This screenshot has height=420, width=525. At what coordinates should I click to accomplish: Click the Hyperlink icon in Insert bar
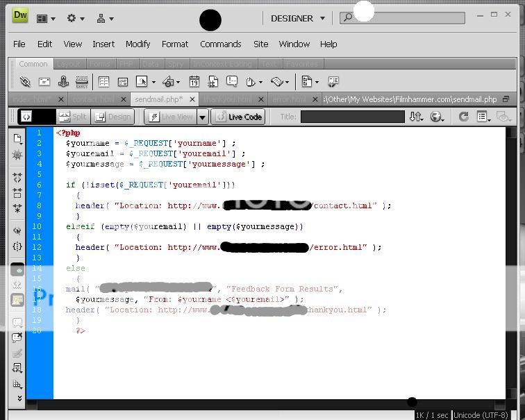point(25,82)
